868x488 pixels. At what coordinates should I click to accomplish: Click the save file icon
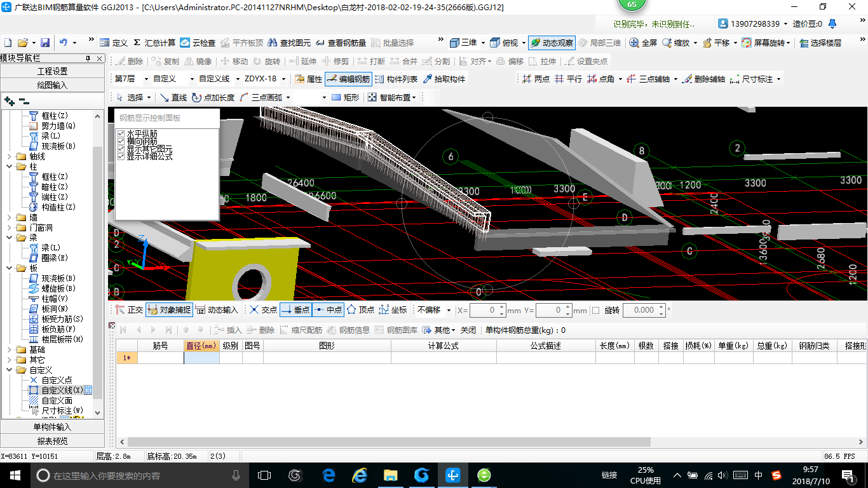coord(45,43)
